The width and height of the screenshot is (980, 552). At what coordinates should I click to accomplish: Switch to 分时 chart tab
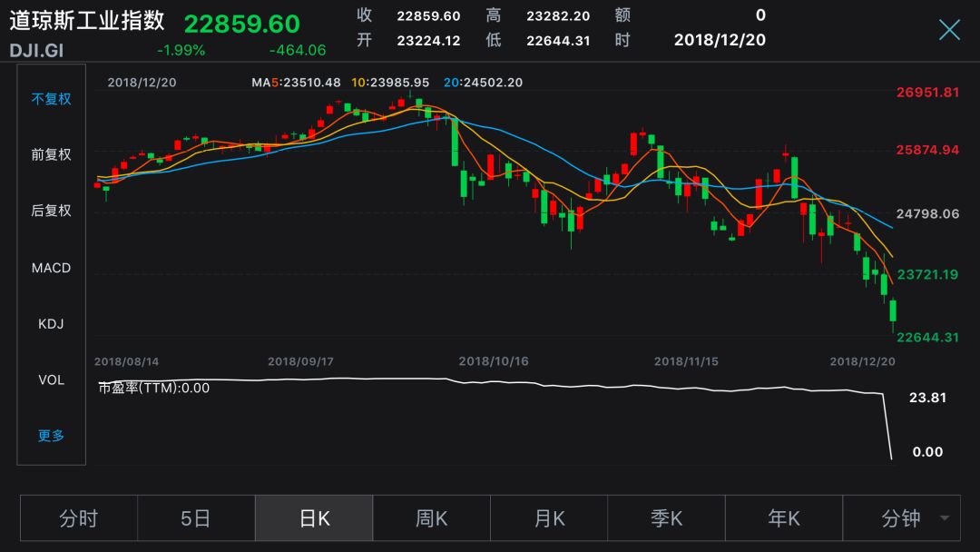(79, 518)
